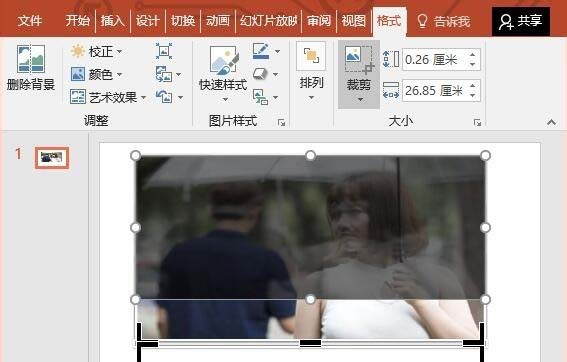Click the picture effects icon
Viewport: 567px width, 362px height.
tap(260, 74)
